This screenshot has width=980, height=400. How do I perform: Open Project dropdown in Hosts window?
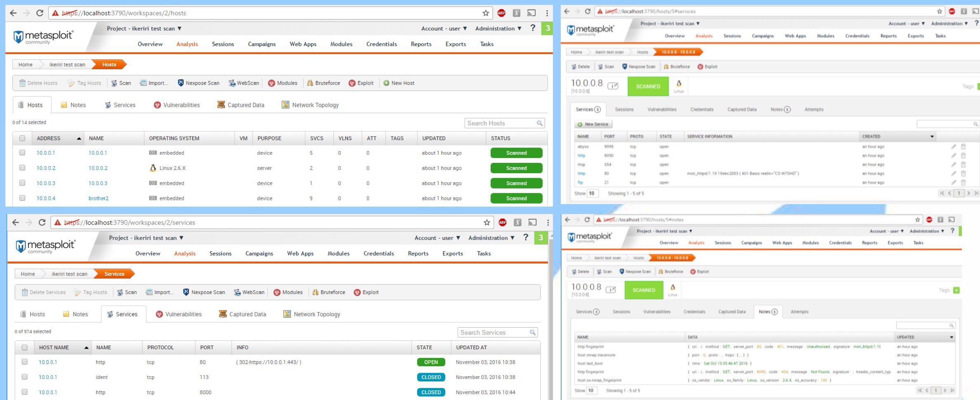144,28
